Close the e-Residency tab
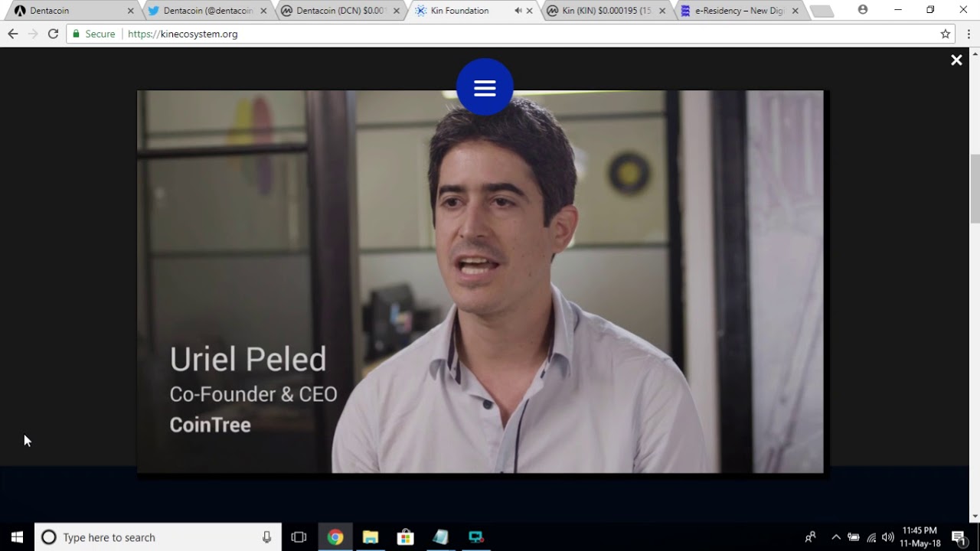The width and height of the screenshot is (980, 551). (795, 11)
